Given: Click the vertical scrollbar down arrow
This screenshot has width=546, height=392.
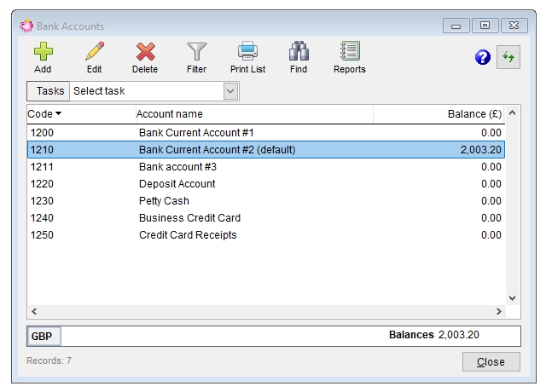Looking at the screenshot, I should (x=512, y=298).
